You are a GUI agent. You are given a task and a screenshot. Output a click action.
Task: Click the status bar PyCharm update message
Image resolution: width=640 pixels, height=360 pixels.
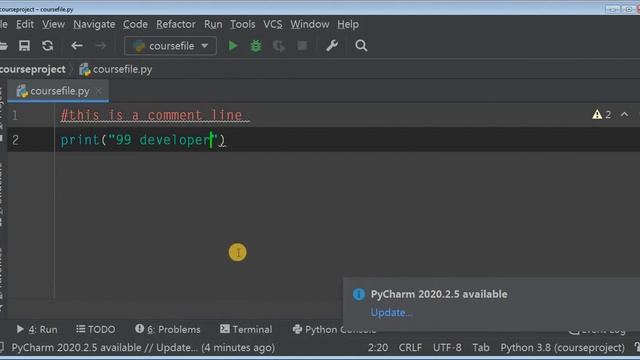point(143,348)
